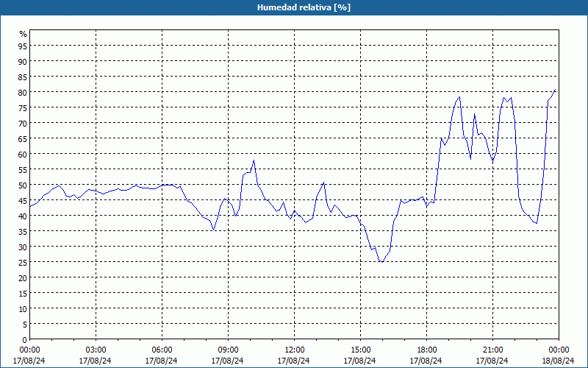The image size is (588, 368).
Task: Pick the "5" y-axis label
Action: click(25, 324)
